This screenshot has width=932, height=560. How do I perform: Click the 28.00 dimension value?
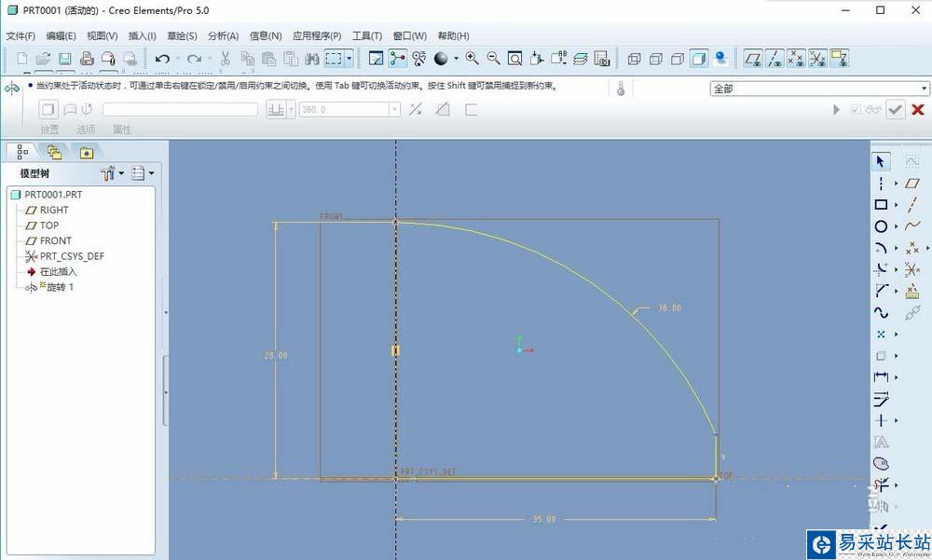pos(276,355)
